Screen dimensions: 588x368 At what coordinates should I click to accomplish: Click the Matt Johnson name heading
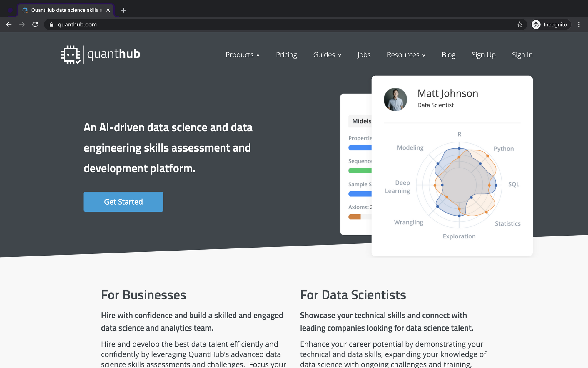point(448,93)
